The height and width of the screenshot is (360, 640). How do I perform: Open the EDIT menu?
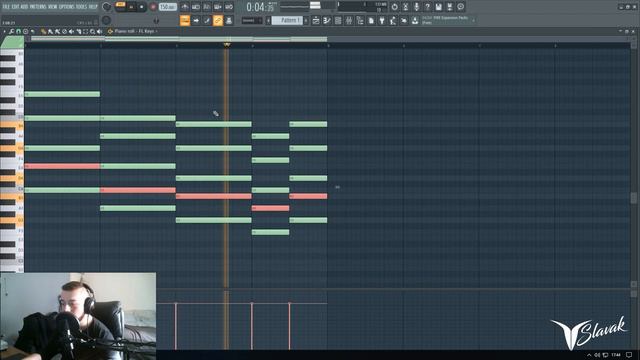[15, 7]
